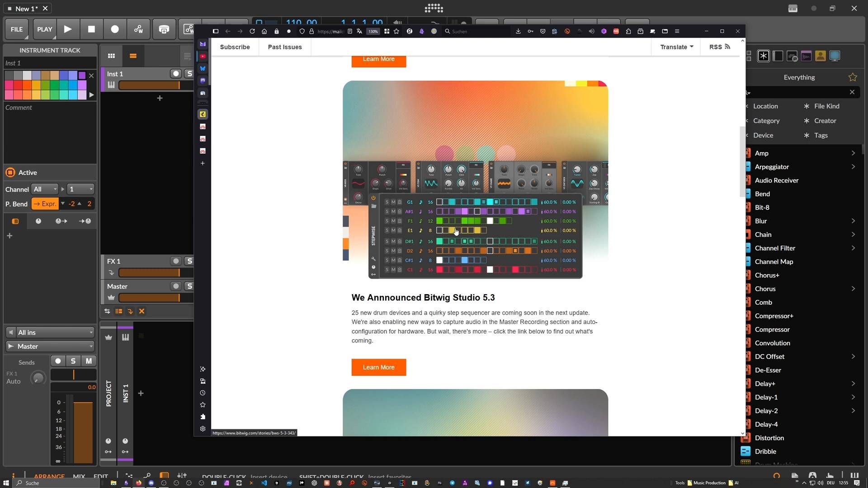Click the partly visible top Learn More button
Screen dimensions: 868x488
pos(379,61)
